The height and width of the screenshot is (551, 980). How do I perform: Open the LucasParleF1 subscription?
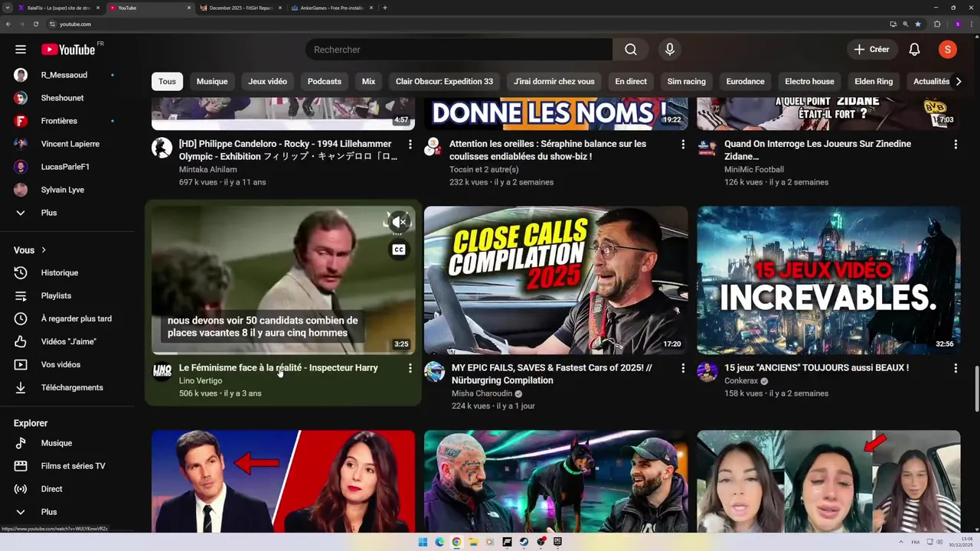pyautogui.click(x=67, y=167)
